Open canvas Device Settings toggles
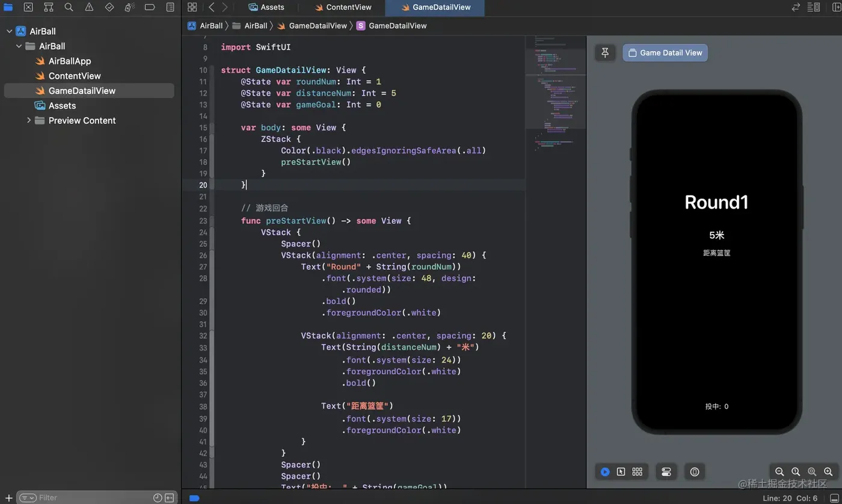The image size is (842, 504). (666, 472)
